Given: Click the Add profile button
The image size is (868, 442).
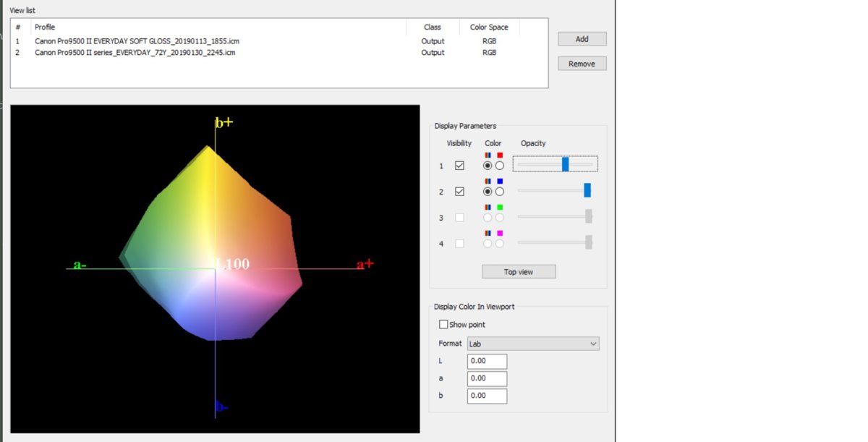Looking at the screenshot, I should 582,39.
